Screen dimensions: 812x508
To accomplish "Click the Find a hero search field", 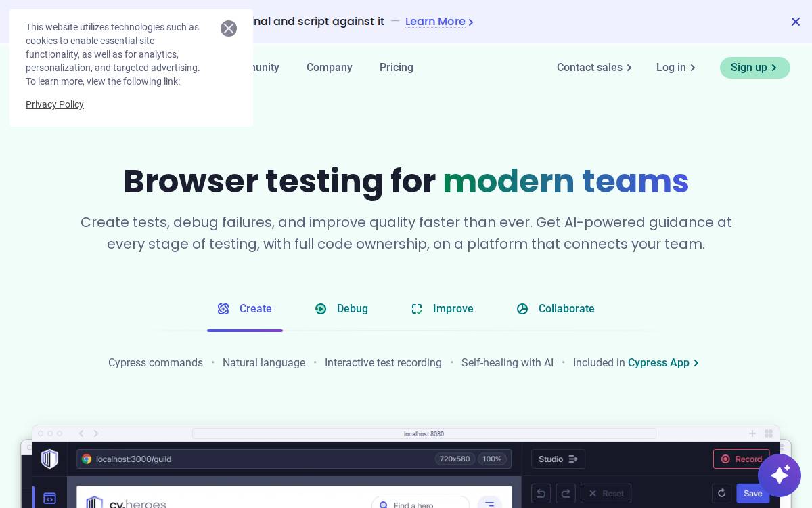I will (420, 502).
